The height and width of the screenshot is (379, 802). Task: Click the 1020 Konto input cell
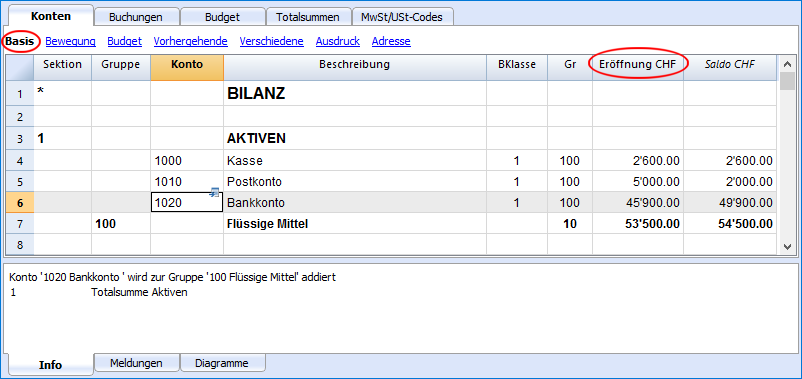(x=187, y=203)
